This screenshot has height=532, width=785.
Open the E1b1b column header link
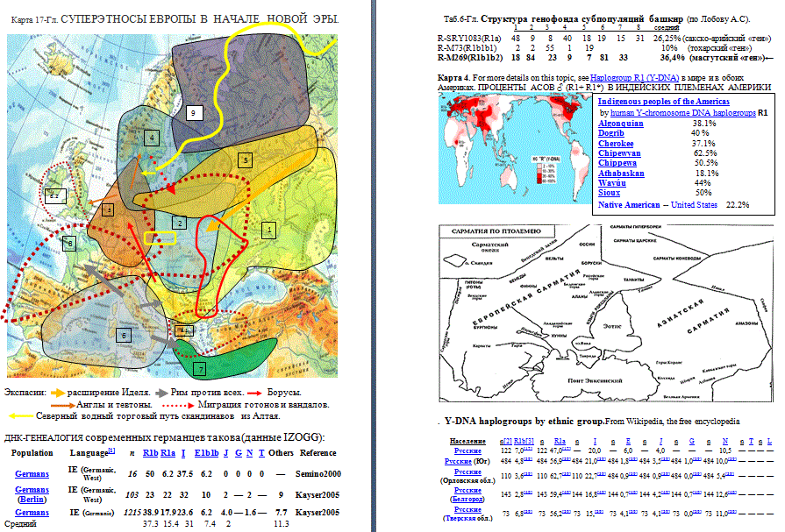[x=206, y=453]
